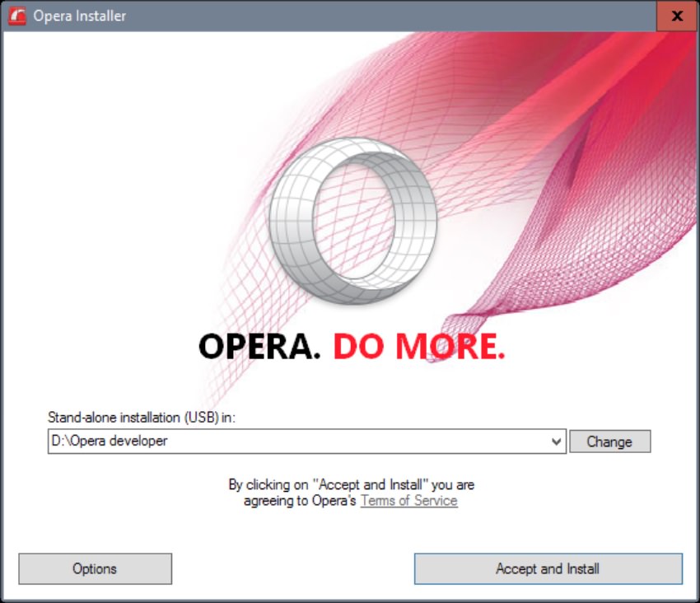This screenshot has width=700, height=603.
Task: Click the "Stand-alone installation (USB) in:" label
Action: point(142,418)
